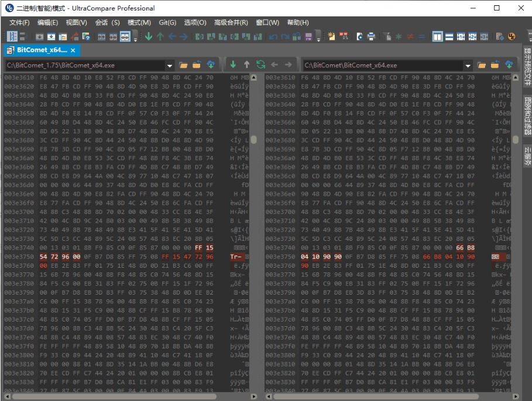The height and width of the screenshot is (401, 532).
Task: Click the grey download-arrow icon in the toolbar
Action: (x=39, y=37)
